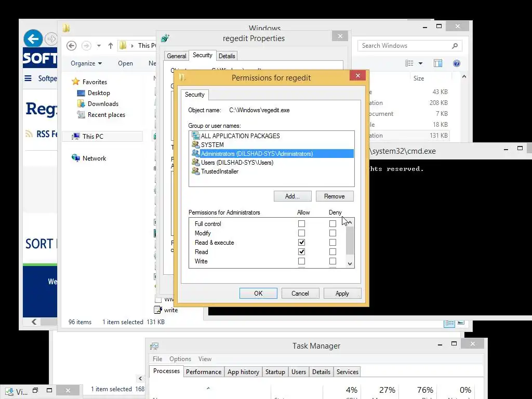This screenshot has width=532, height=399.
Task: Open the View menu in Task Manager
Action: (x=205, y=359)
